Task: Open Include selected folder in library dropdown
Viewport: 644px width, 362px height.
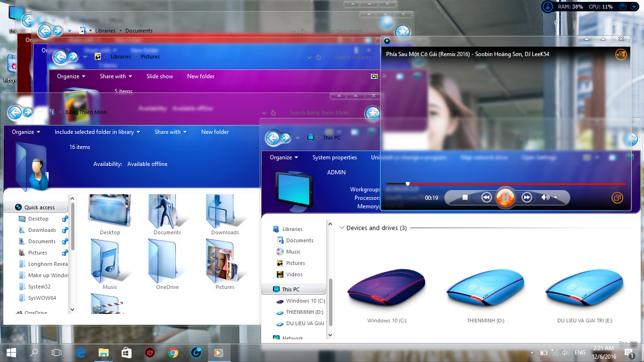Action: coord(97,132)
